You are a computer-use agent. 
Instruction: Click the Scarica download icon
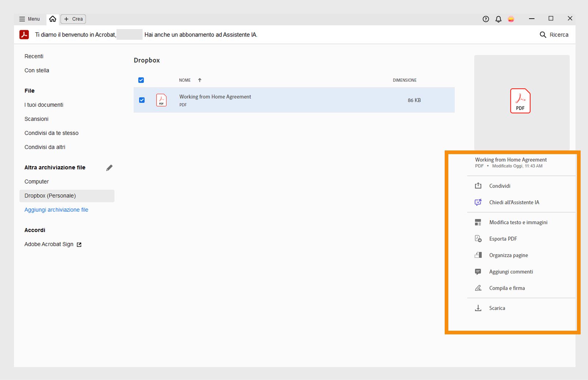478,308
